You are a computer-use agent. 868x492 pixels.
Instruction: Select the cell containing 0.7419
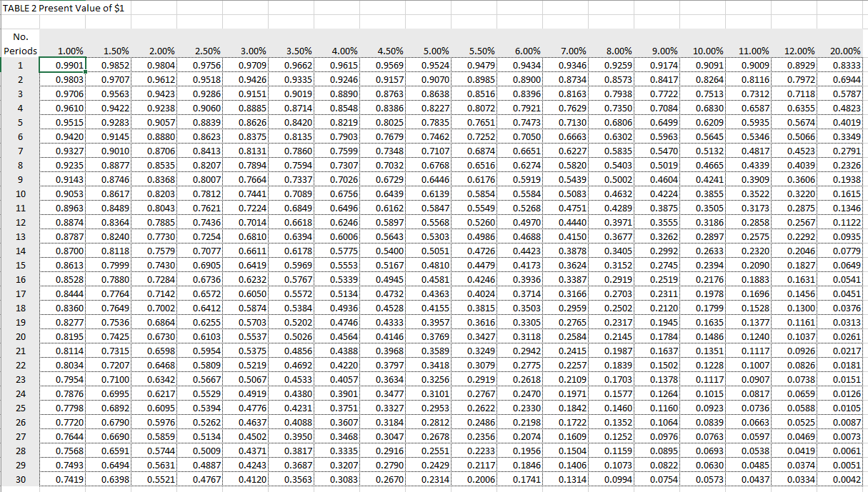pyautogui.click(x=70, y=479)
